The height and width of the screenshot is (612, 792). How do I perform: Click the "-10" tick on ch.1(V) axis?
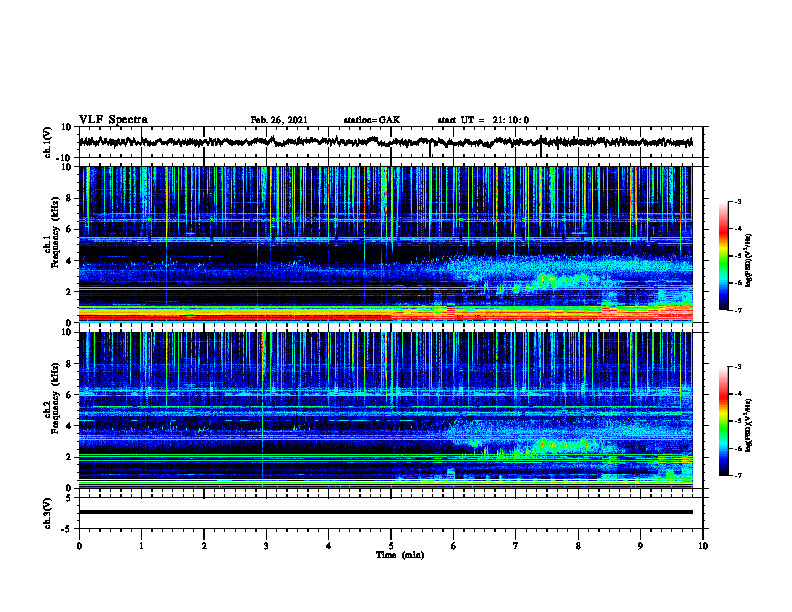click(65, 158)
